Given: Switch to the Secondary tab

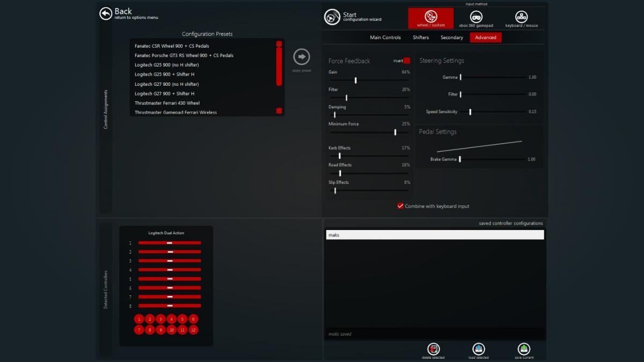Looking at the screenshot, I should (x=452, y=38).
